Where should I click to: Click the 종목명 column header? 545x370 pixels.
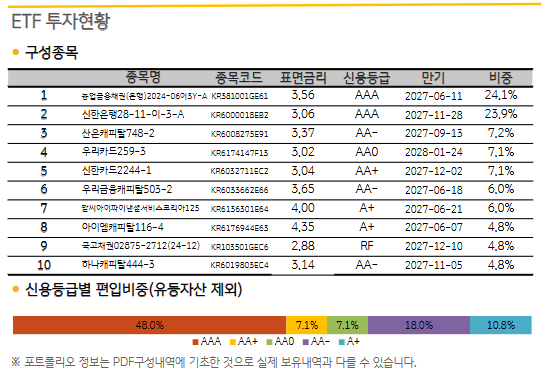click(x=143, y=77)
